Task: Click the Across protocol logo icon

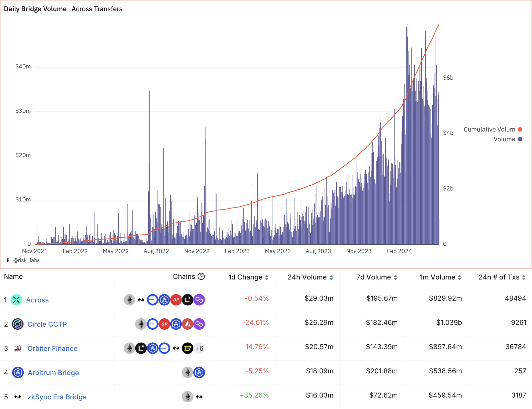Action: tap(16, 300)
